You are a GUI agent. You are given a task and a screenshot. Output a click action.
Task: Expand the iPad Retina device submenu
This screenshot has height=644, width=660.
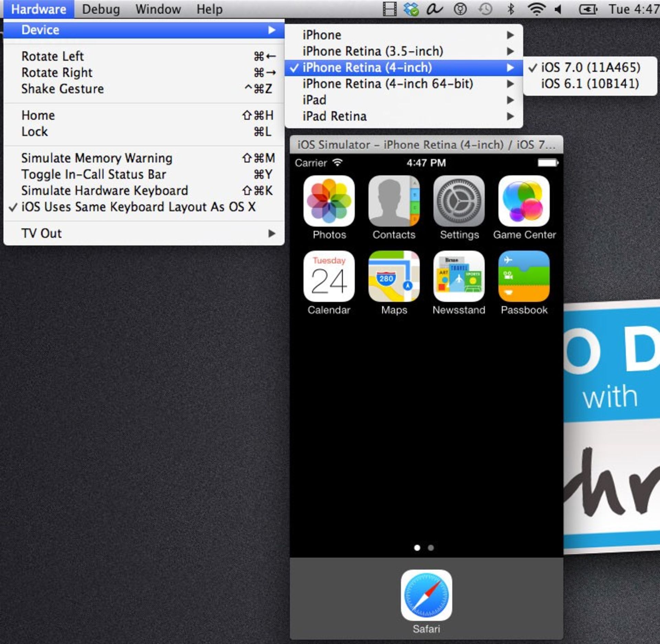coord(404,116)
